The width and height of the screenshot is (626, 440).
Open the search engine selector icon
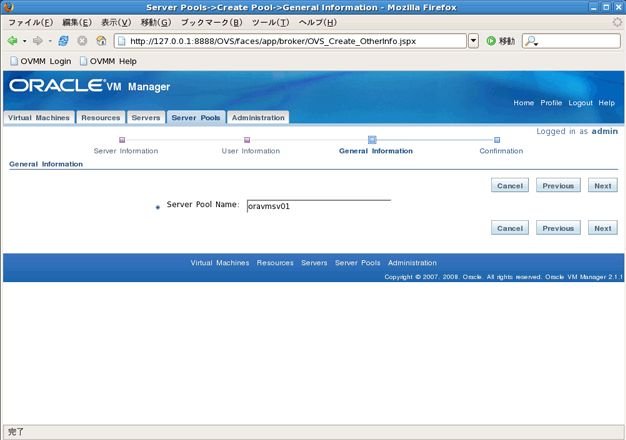pos(531,41)
